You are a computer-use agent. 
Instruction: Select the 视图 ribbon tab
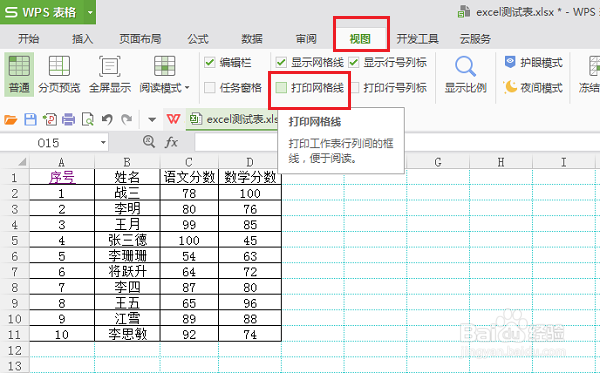[x=360, y=39]
